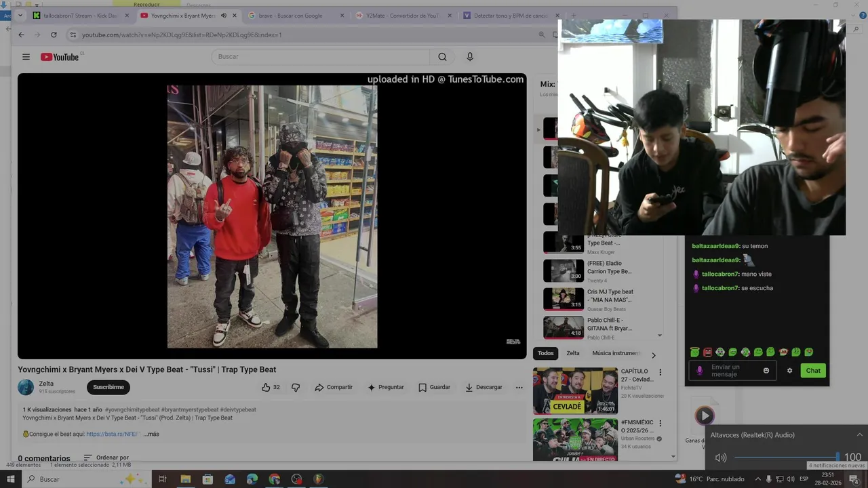The height and width of the screenshot is (488, 868).
Task: Open the weather widget 16°C Parc. nublado
Action: click(709, 479)
